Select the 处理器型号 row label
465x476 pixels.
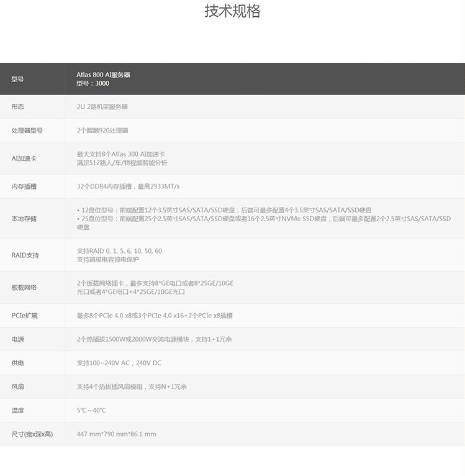click(27, 130)
